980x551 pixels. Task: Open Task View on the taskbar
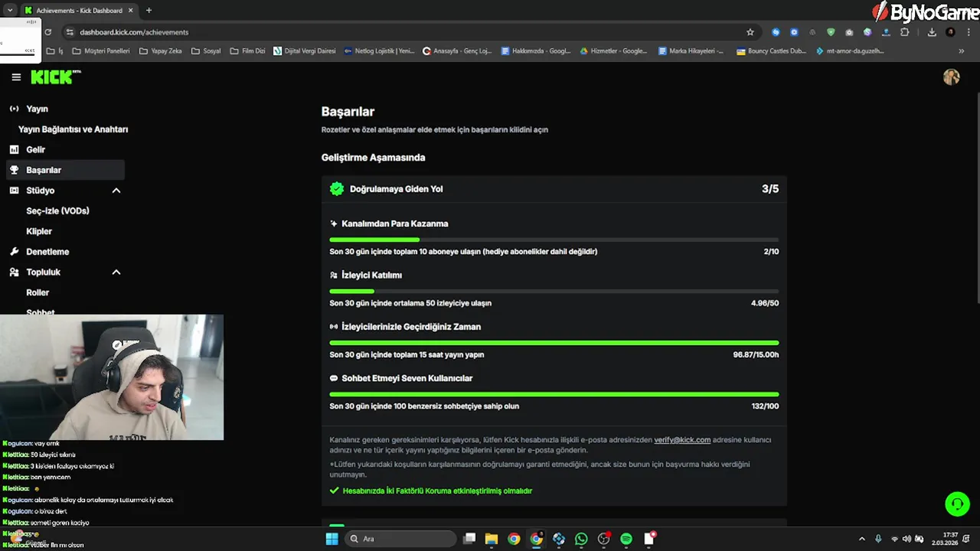pyautogui.click(x=469, y=539)
